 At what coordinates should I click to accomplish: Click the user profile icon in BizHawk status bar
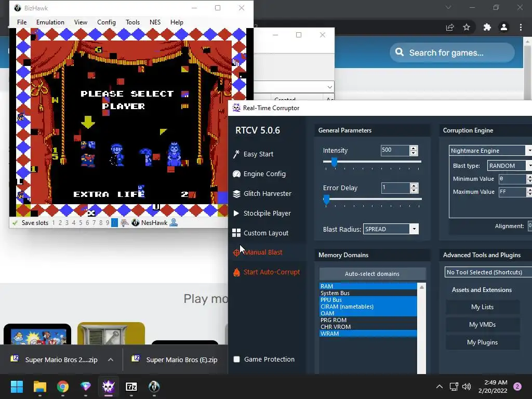pos(174,223)
